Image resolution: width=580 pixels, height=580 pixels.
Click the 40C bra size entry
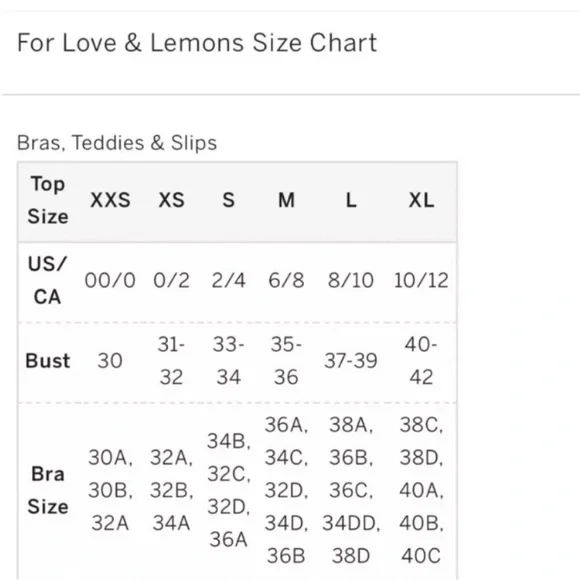coord(421,556)
